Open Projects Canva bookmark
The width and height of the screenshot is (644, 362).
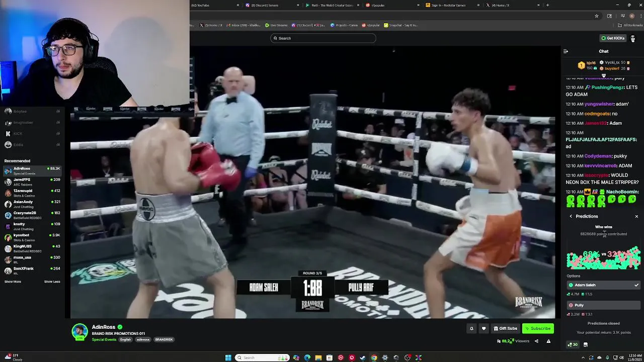345,25
